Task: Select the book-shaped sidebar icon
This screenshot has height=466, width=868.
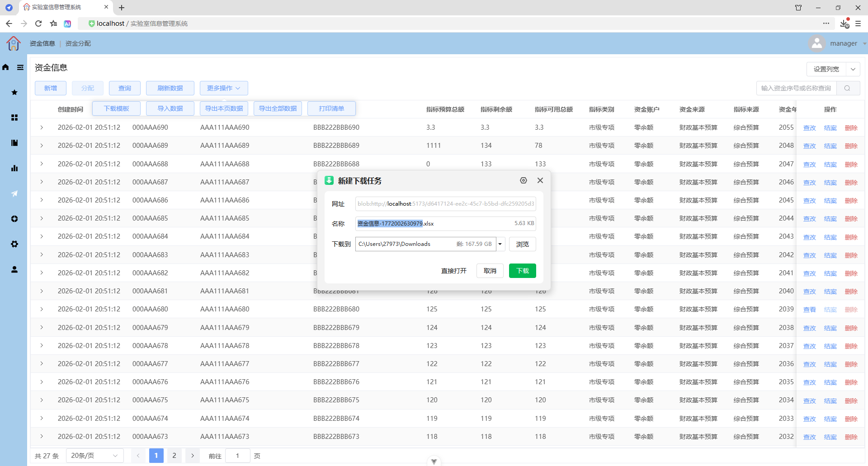Action: [x=14, y=143]
